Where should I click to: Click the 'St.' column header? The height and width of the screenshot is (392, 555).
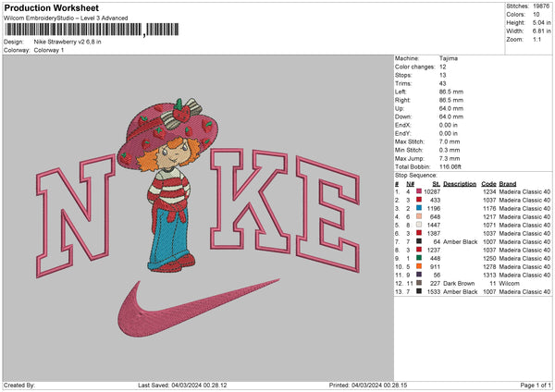pyautogui.click(x=437, y=184)
